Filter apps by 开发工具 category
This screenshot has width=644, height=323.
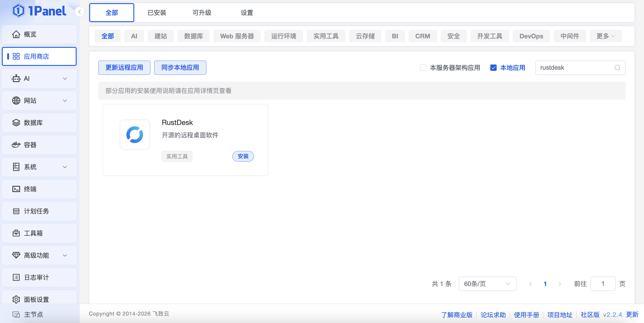click(x=489, y=36)
